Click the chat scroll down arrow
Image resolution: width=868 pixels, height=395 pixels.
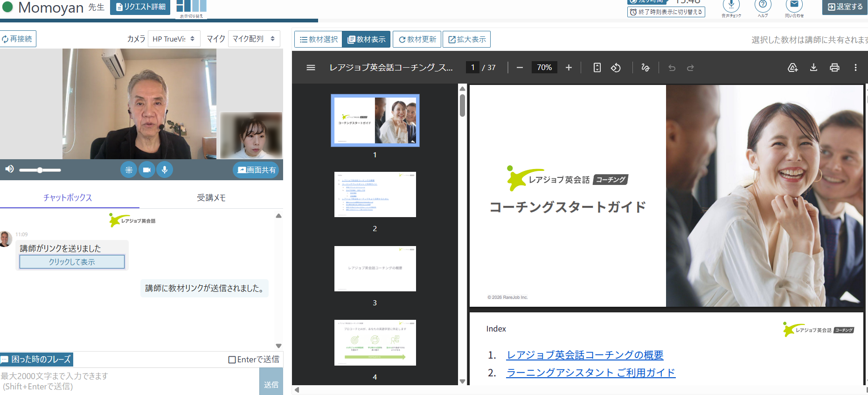pyautogui.click(x=278, y=346)
